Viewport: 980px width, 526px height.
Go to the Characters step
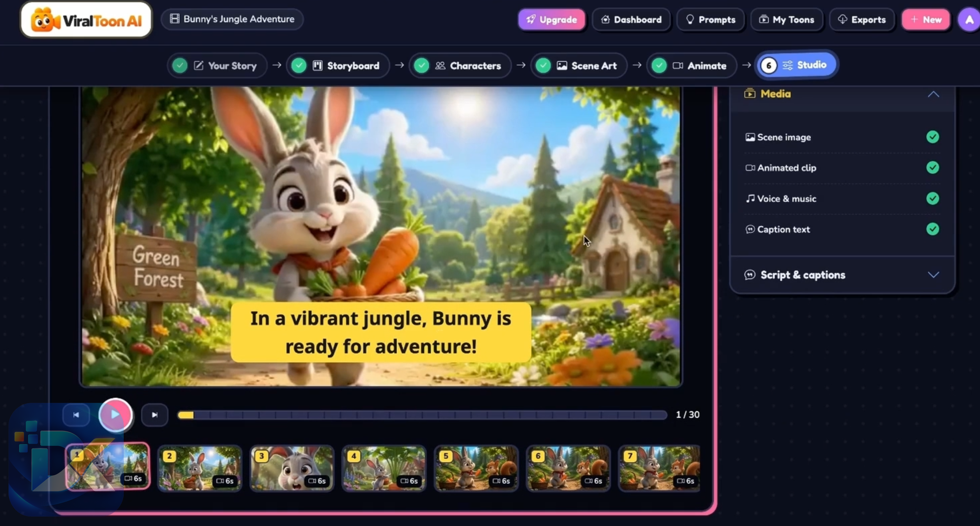[x=460, y=65]
